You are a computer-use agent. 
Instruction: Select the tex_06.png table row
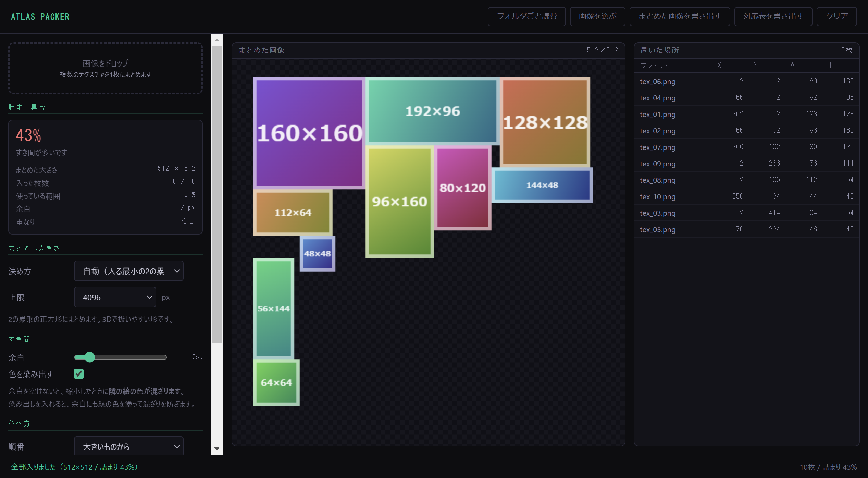pyautogui.click(x=747, y=81)
